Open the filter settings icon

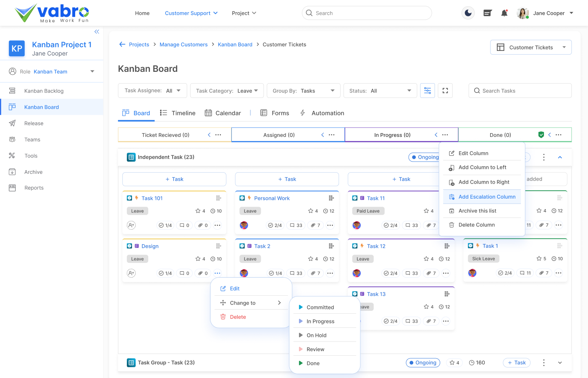(428, 91)
